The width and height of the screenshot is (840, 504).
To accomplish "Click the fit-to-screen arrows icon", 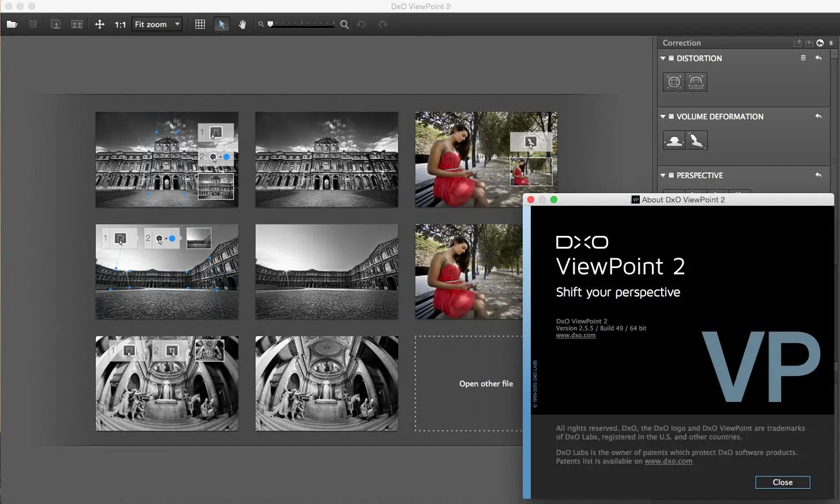I will 99,24.
